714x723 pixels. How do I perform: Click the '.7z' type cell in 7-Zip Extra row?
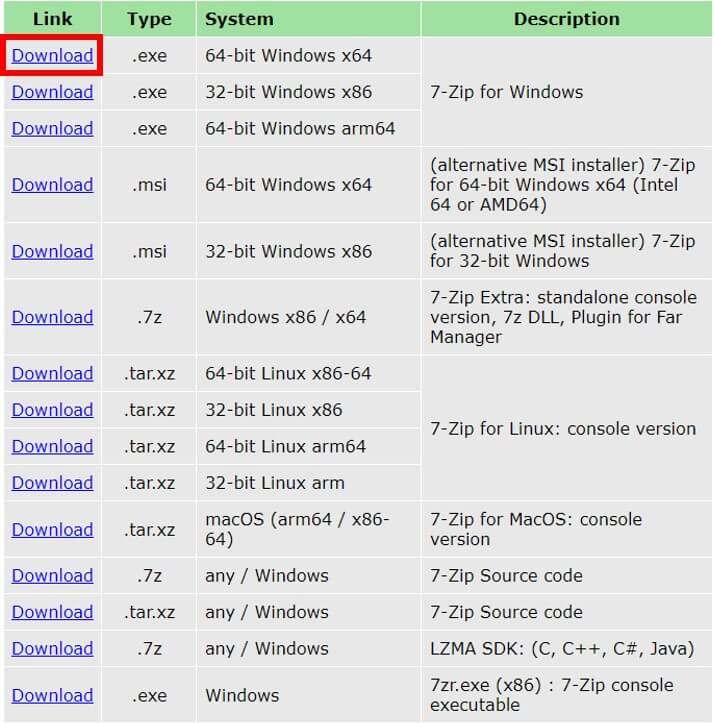coord(149,317)
